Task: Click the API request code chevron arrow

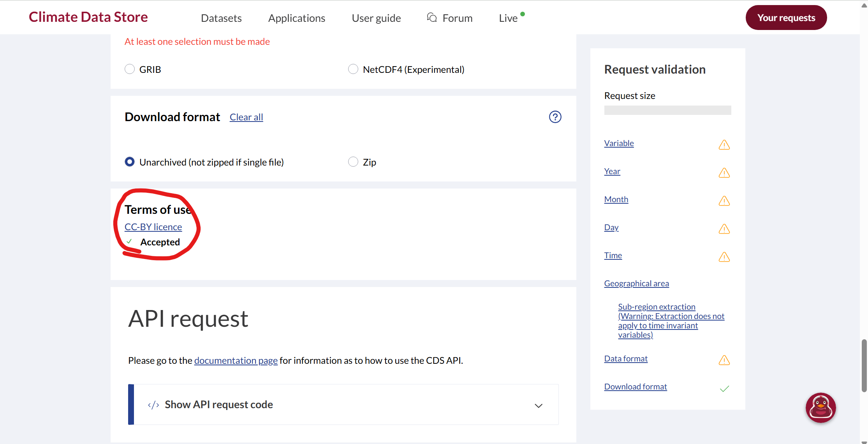Action: click(538, 405)
